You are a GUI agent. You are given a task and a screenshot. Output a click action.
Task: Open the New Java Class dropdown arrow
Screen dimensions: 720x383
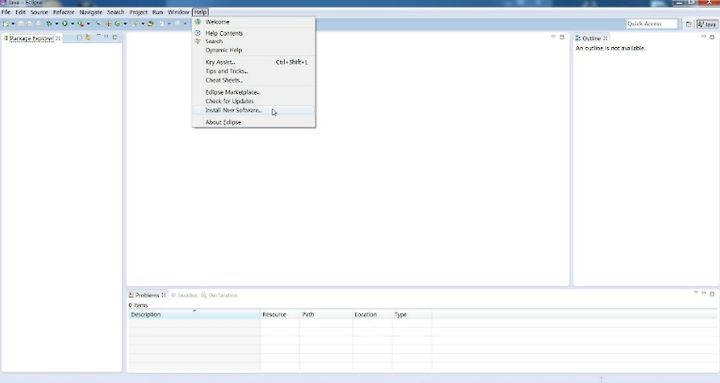[125, 23]
